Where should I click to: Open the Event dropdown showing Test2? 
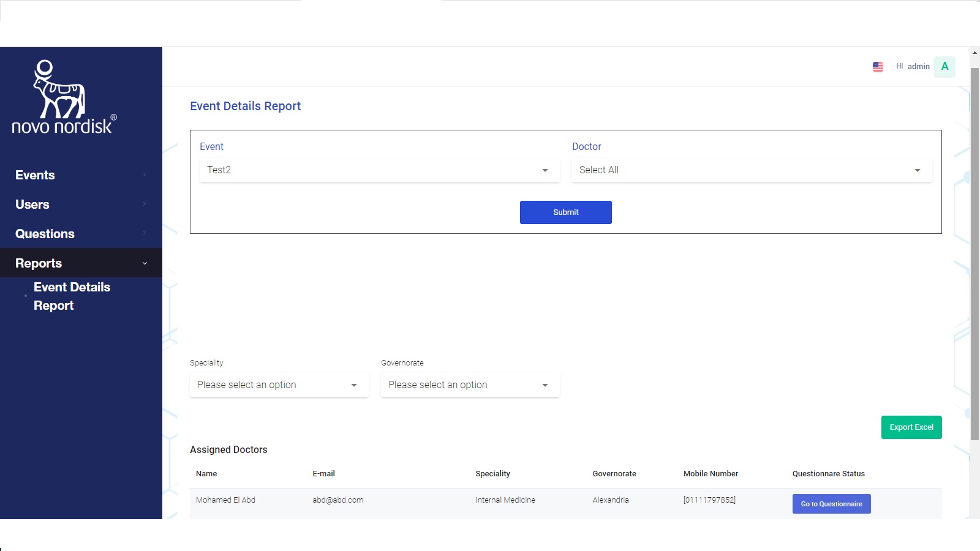click(379, 170)
